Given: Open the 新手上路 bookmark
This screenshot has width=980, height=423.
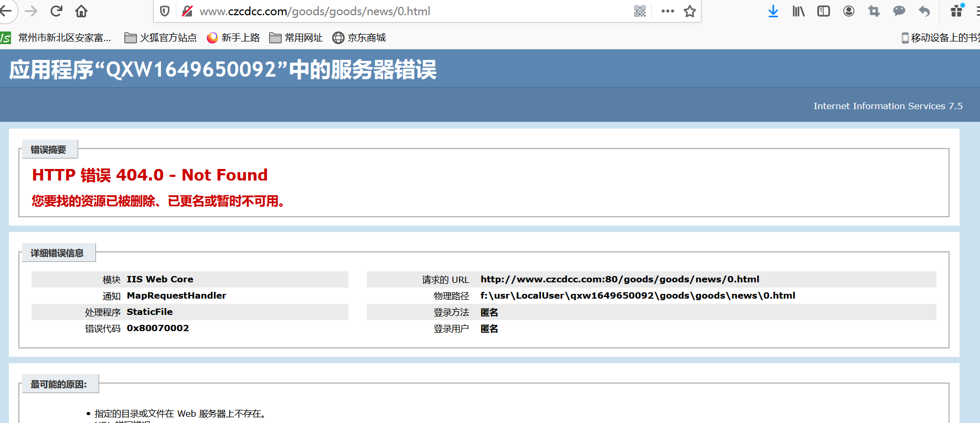Looking at the screenshot, I should tap(233, 38).
